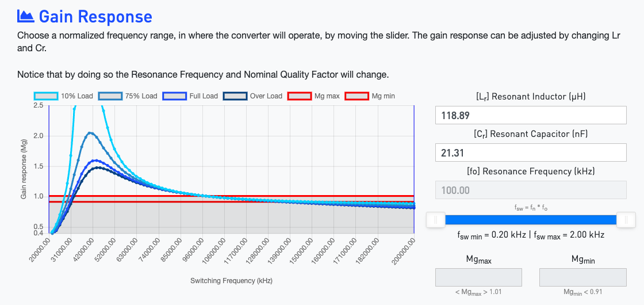
Task: Click the 10% Load color swatch
Action: tap(46, 96)
